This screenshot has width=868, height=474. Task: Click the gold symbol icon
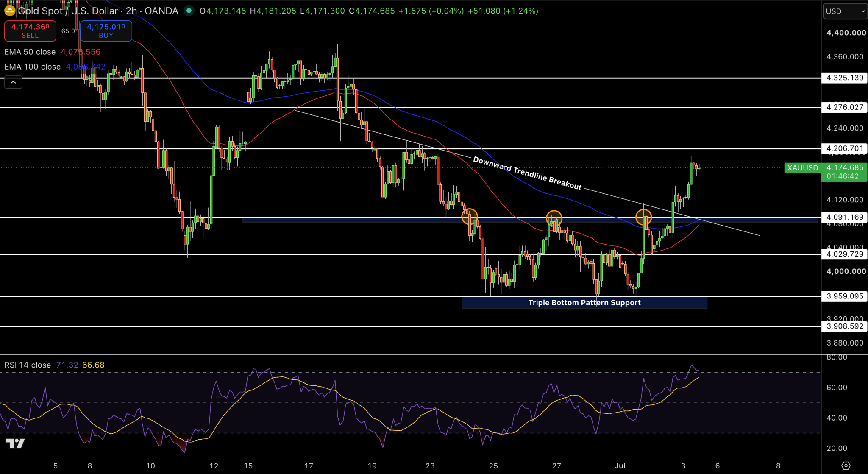click(9, 11)
